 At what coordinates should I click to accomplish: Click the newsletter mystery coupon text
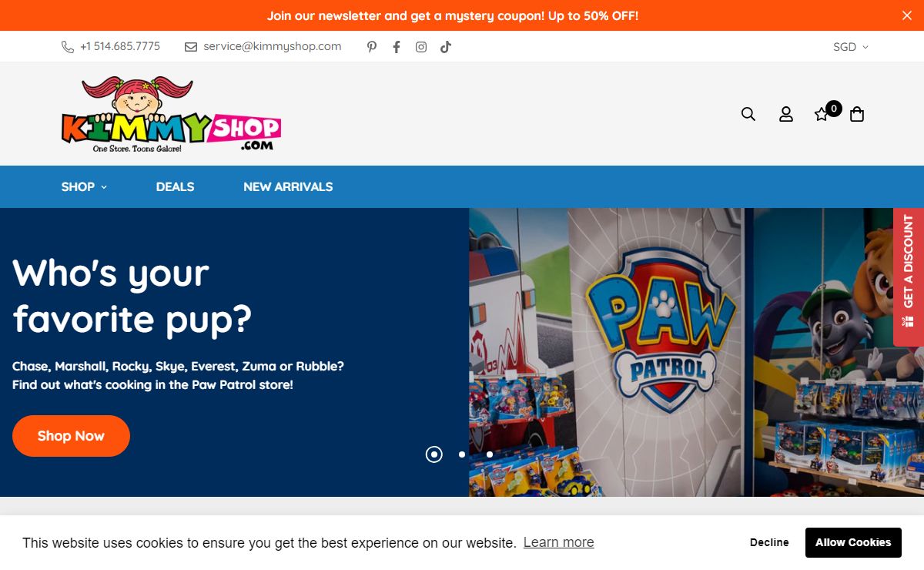pos(453,15)
